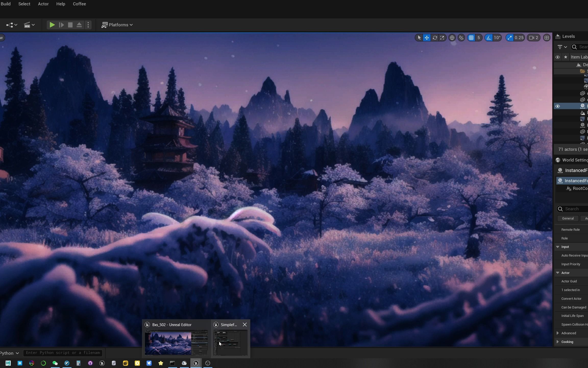This screenshot has height=368, width=588.
Task: Select the scale transform tool
Action: pos(442,38)
